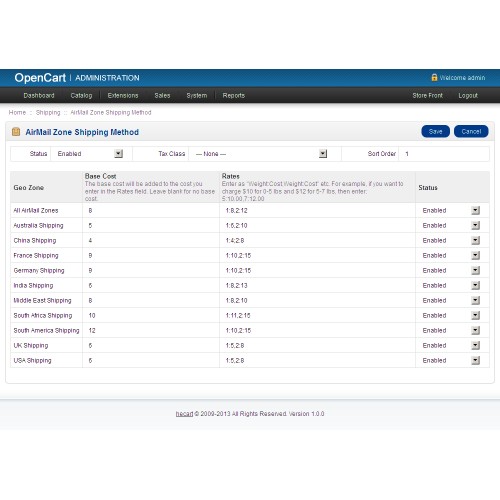500x500 pixels.
Task: Click the AirMail Zone Shipping Method breadcrumb
Action: point(111,113)
